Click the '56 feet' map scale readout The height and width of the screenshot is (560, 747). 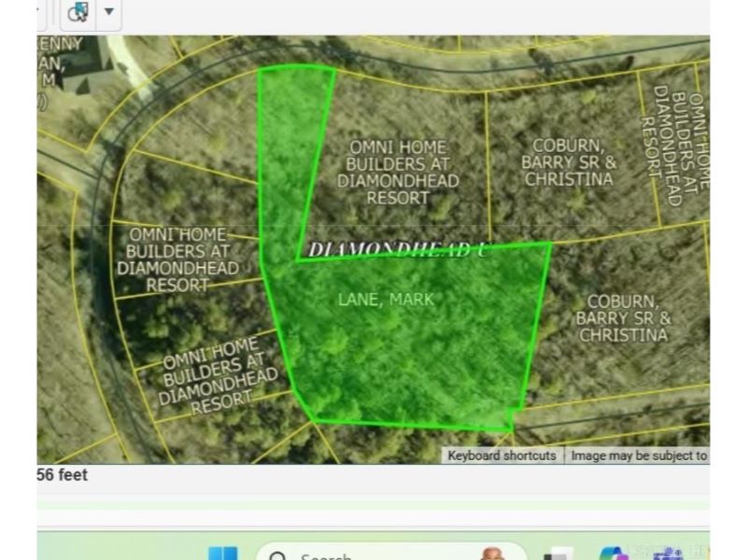click(x=62, y=475)
